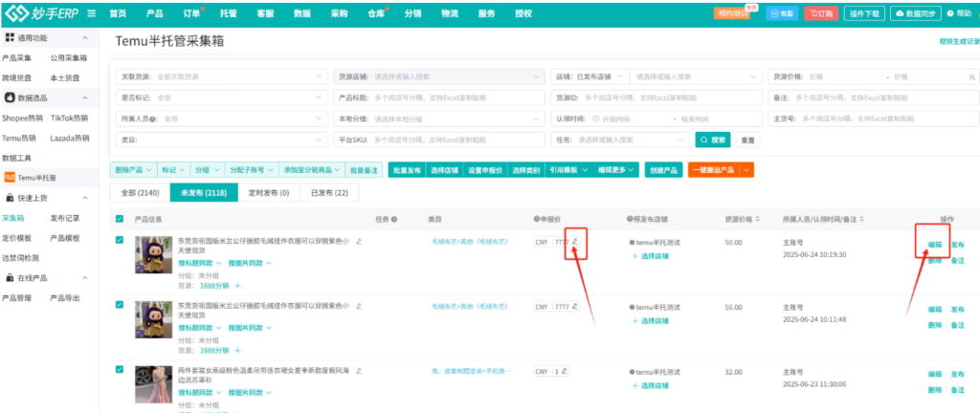Open the 任务 dropdown filter
This screenshot has height=413, width=980.
pyautogui.click(x=620, y=140)
